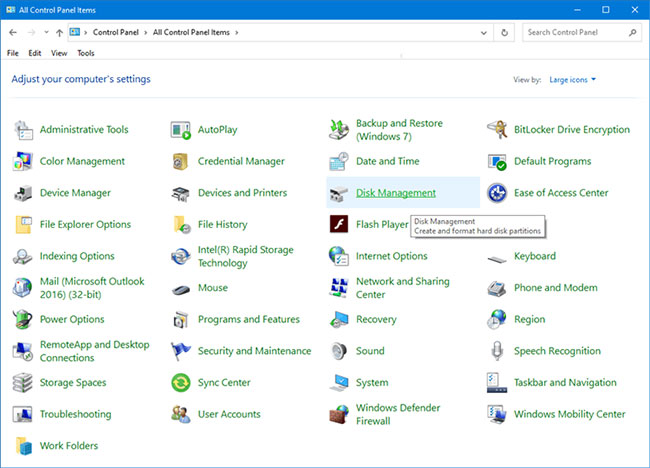
Task: Open Taskbar and Navigation link
Action: pos(565,383)
